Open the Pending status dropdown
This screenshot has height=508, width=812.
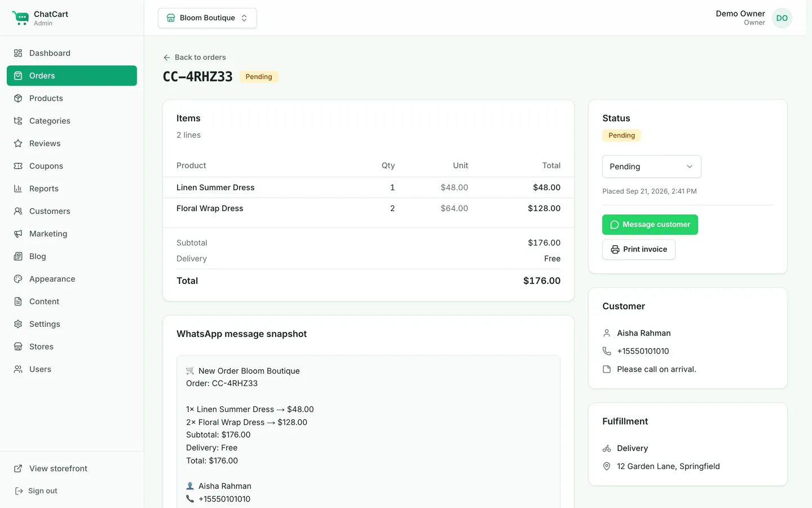coord(652,167)
